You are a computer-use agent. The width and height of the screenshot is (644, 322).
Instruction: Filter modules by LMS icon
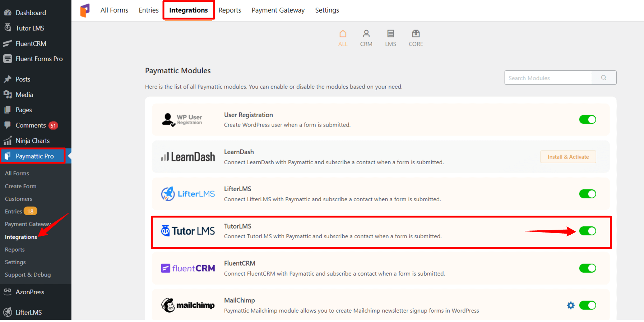(x=390, y=34)
